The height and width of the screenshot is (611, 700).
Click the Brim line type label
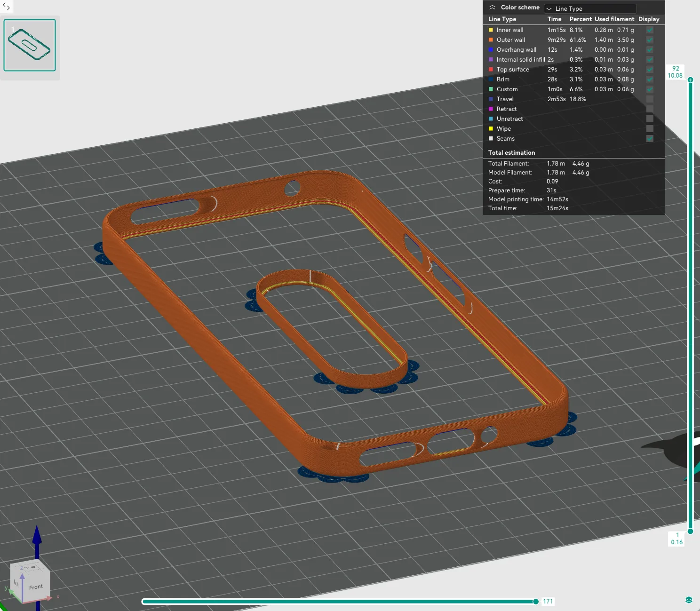[503, 79]
